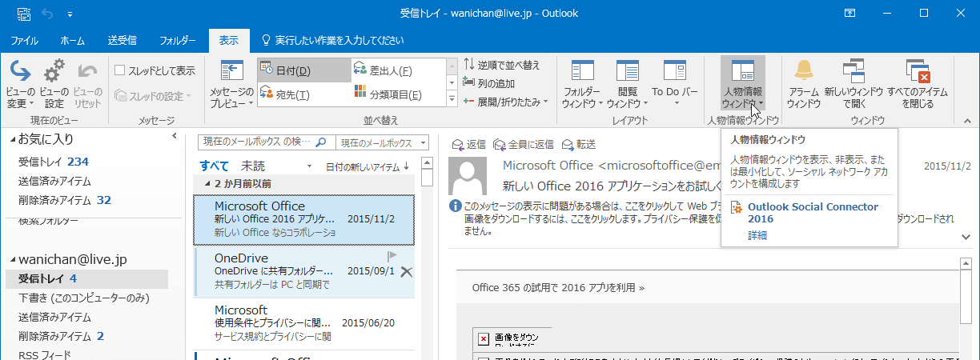Click 全員に返信 (Reply All)
Screen dimensions: 980x360
coord(524,144)
